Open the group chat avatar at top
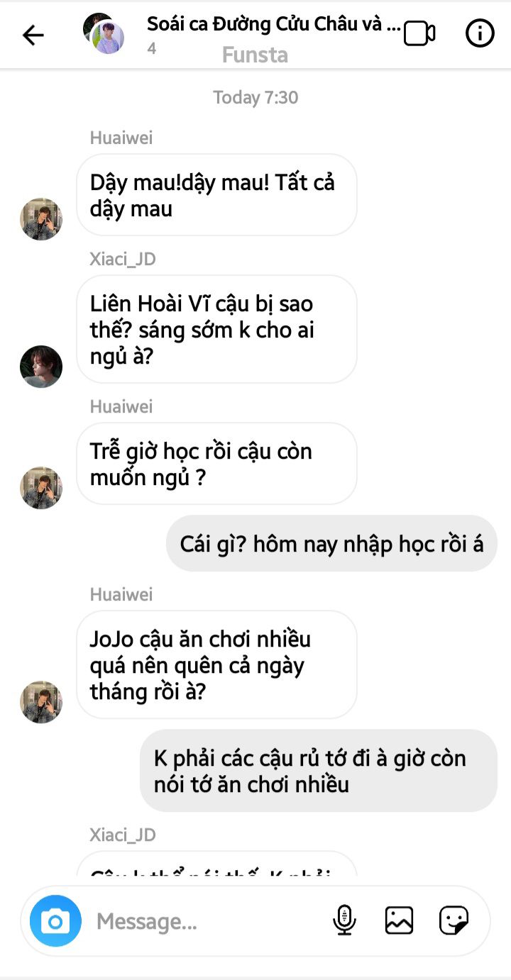The image size is (511, 980). 104,33
